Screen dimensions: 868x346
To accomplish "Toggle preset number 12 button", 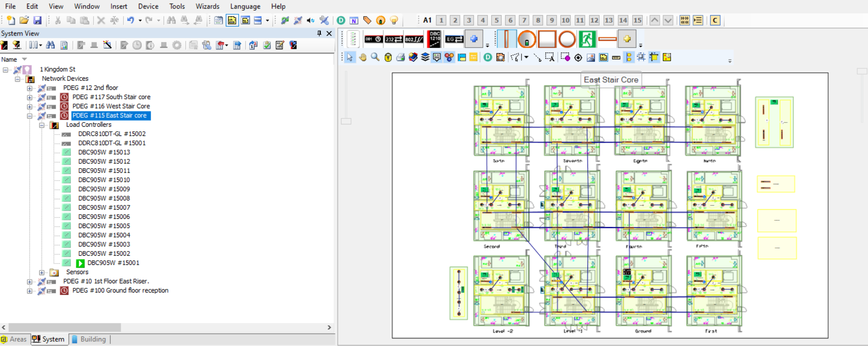I will tap(594, 20).
